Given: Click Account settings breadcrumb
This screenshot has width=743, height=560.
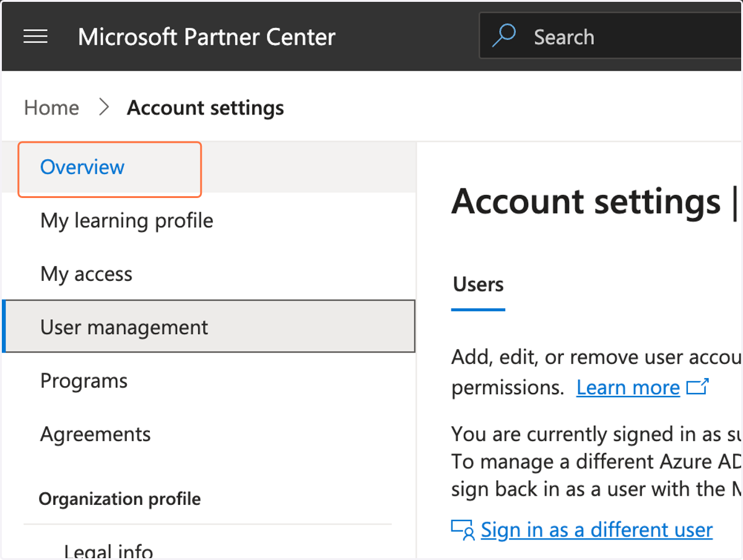Looking at the screenshot, I should pyautogui.click(x=206, y=108).
